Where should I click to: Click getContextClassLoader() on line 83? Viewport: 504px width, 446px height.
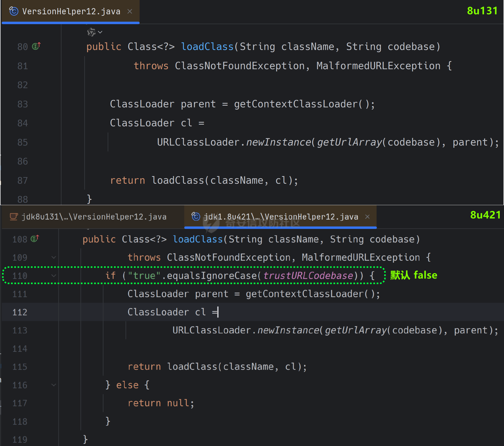pyautogui.click(x=302, y=104)
